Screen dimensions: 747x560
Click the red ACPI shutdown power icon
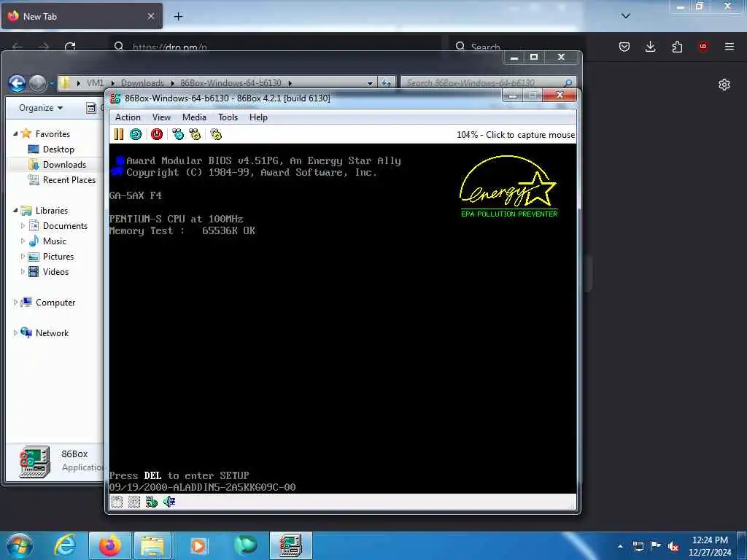tap(157, 134)
